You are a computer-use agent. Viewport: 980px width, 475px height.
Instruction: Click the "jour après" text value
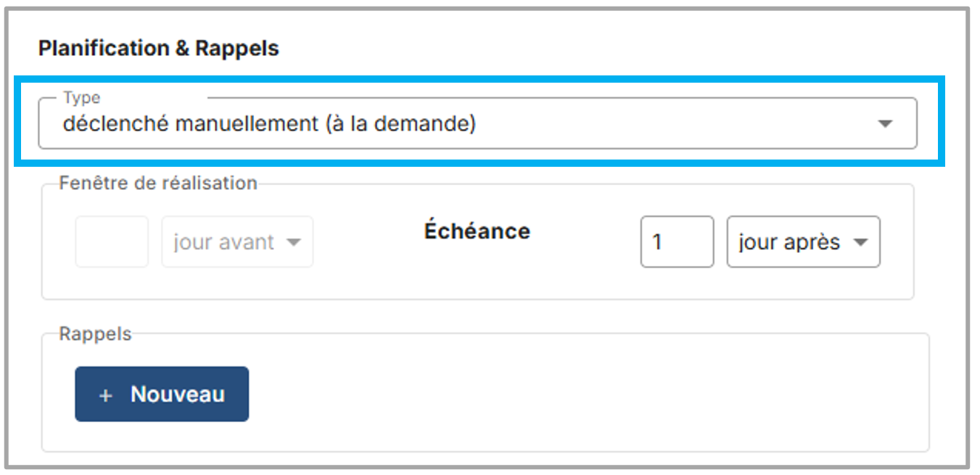click(788, 242)
